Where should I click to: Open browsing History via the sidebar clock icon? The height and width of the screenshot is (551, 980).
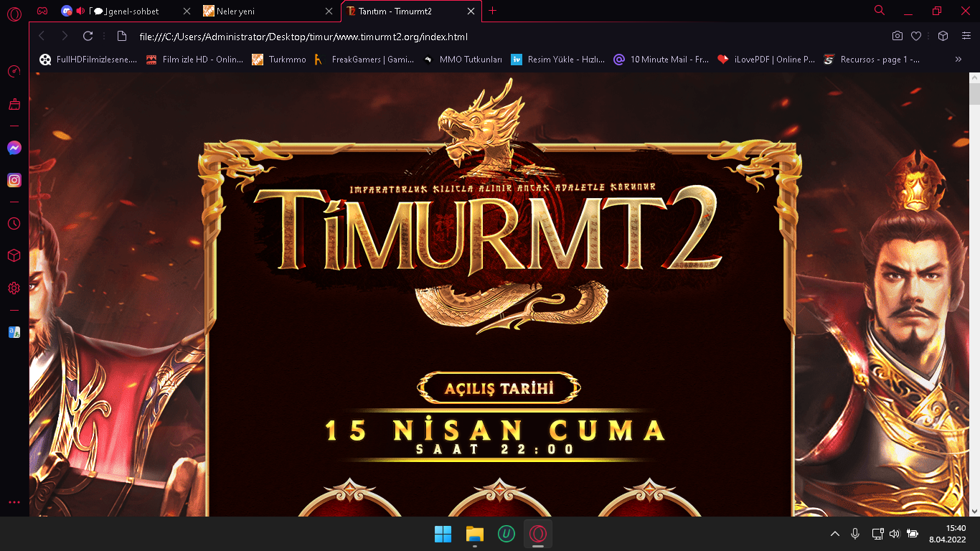coord(14,223)
